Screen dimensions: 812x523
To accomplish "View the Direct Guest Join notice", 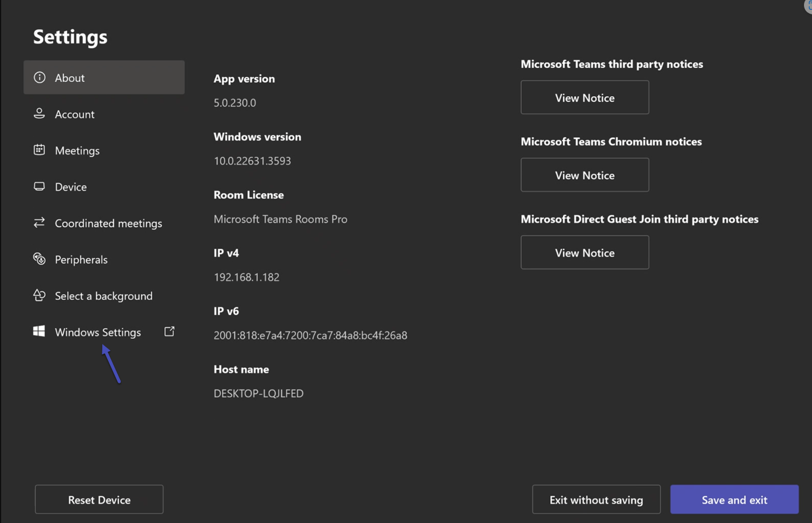I will [584, 252].
